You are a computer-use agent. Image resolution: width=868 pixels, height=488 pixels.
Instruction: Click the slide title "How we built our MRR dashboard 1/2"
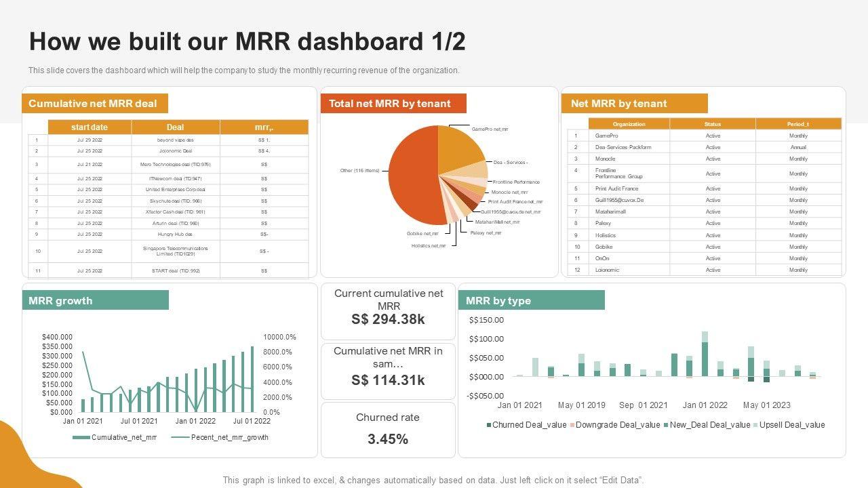point(248,42)
